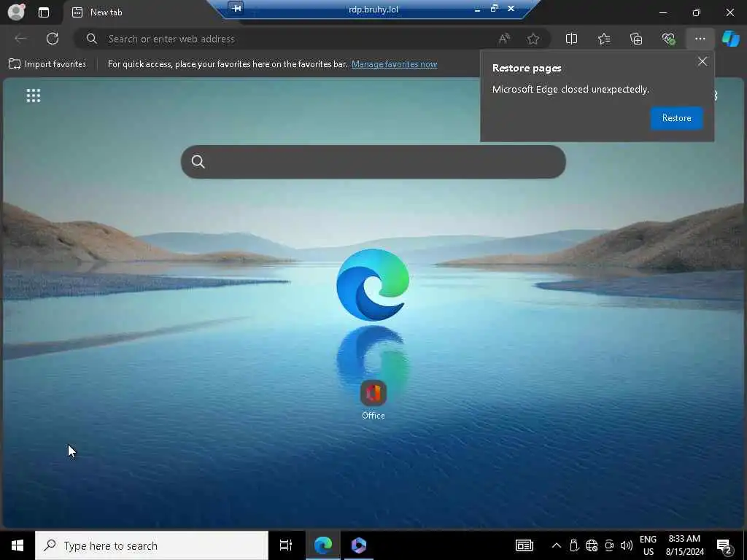Minimize the rdp.bruhy.lol remote session

coord(477,9)
